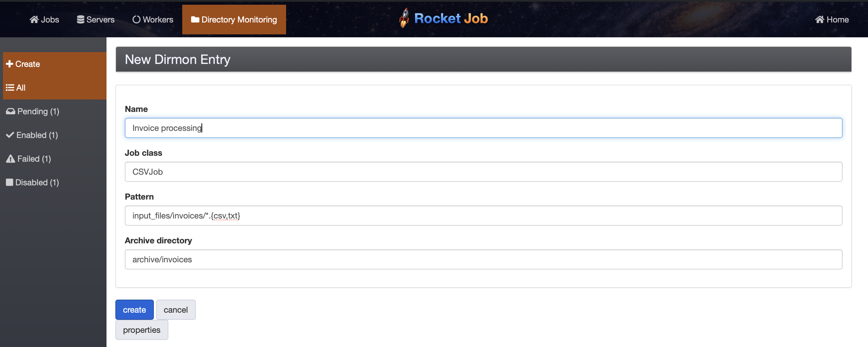Viewport: 868px width, 347px height.
Task: Focus the Job class input field
Action: (483, 172)
